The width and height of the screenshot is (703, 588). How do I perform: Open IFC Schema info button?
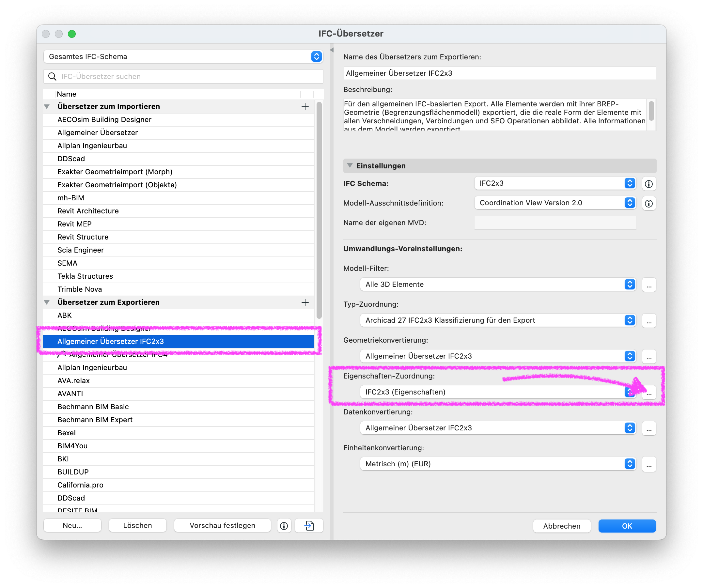649,184
